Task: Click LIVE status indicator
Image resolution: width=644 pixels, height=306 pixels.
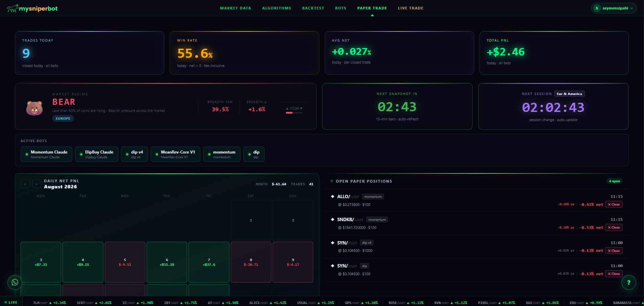Action: tap(11, 303)
